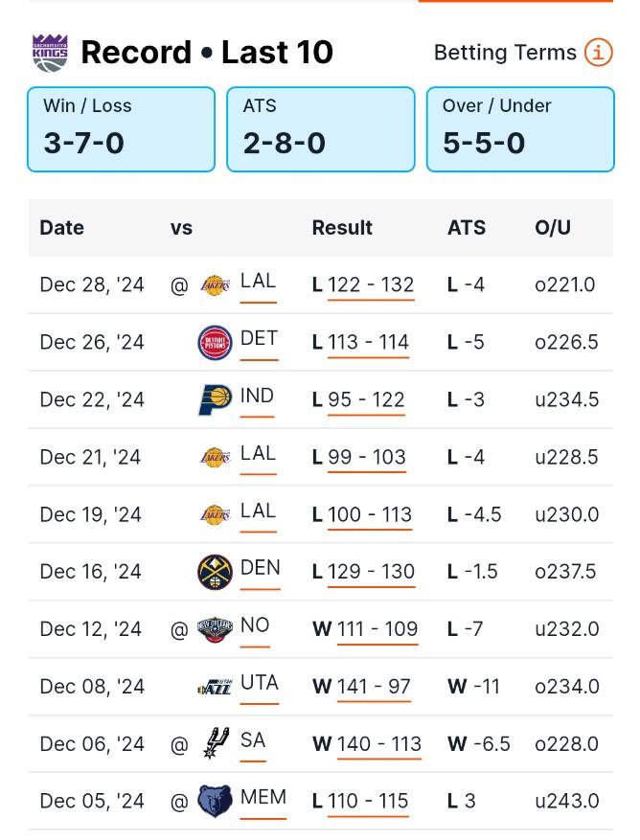
Task: Open the MEM team link
Action: coord(263,797)
